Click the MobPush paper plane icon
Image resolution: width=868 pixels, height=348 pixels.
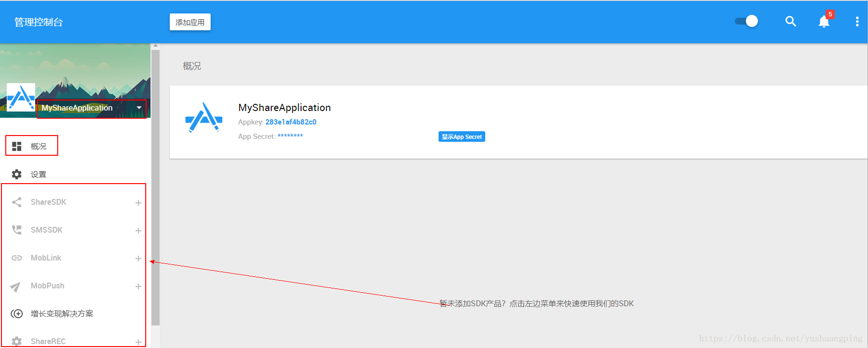pos(15,287)
